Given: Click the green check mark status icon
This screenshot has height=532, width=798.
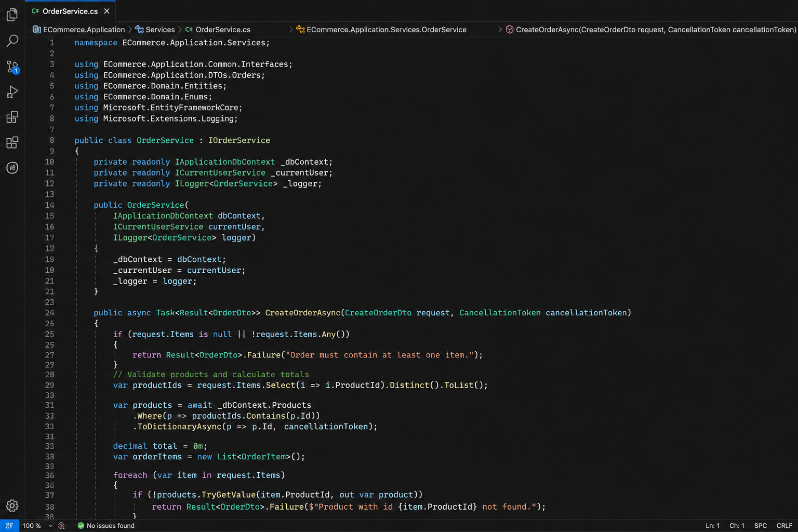Looking at the screenshot, I should coord(81,526).
